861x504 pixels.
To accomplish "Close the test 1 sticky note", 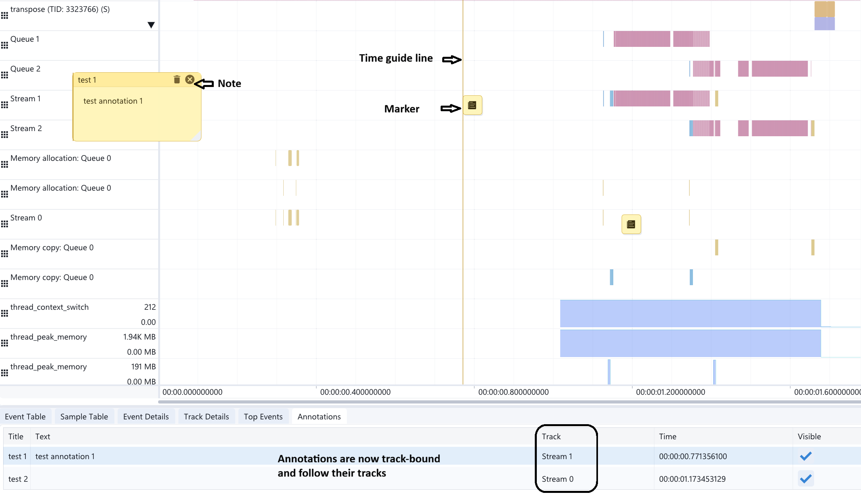I will coord(190,79).
